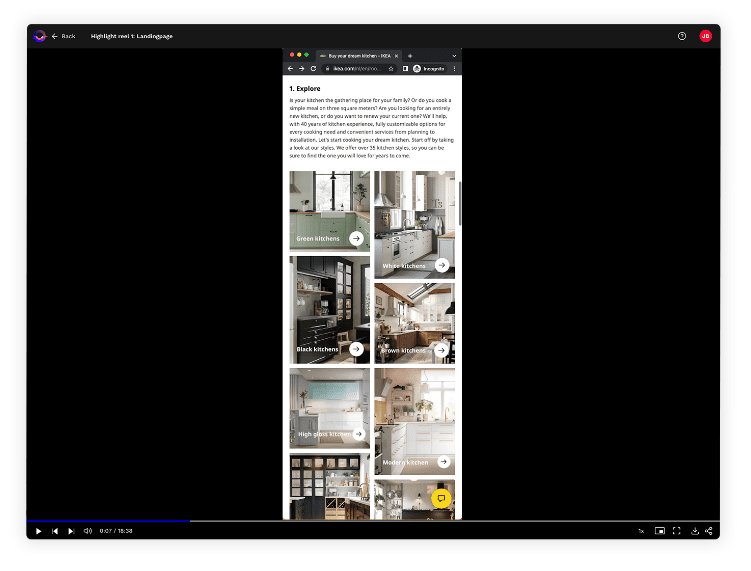Open the browser three-dot menu
This screenshot has width=751, height=571.
pyautogui.click(x=454, y=69)
